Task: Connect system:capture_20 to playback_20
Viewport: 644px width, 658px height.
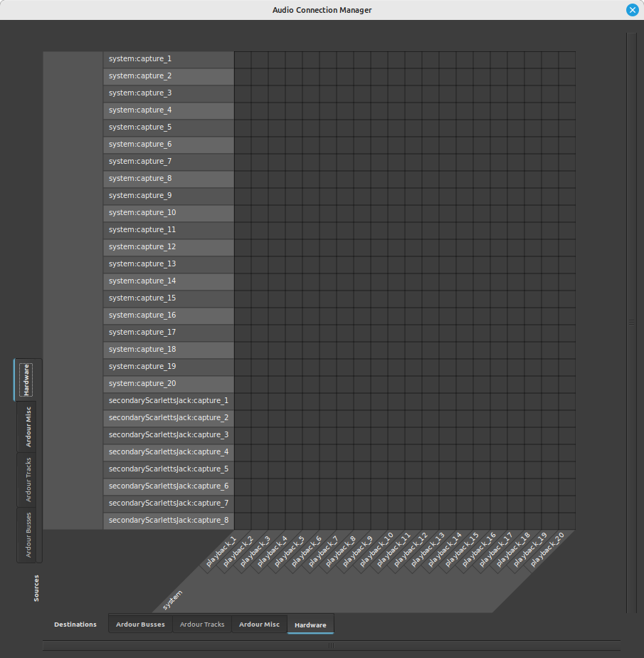Action: [x=568, y=383]
